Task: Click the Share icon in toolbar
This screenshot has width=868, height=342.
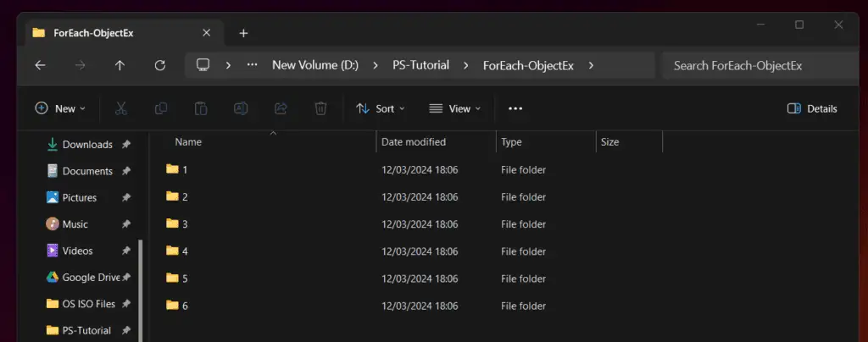Action: coord(281,109)
